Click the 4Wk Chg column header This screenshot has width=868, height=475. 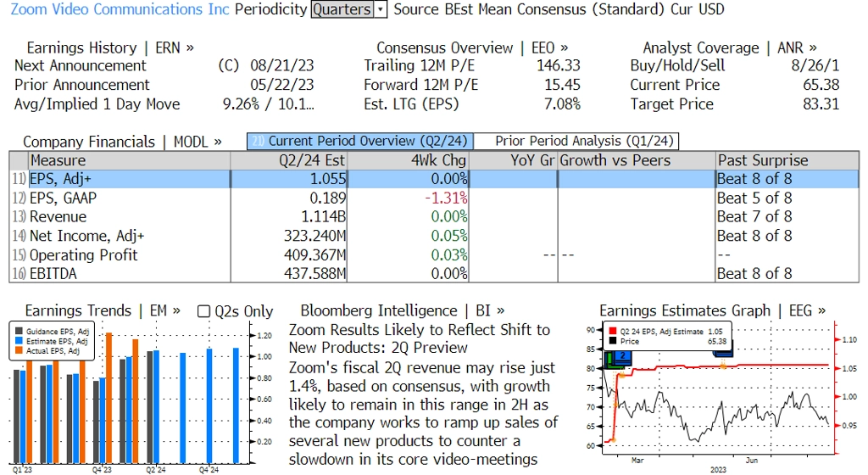tap(408, 160)
